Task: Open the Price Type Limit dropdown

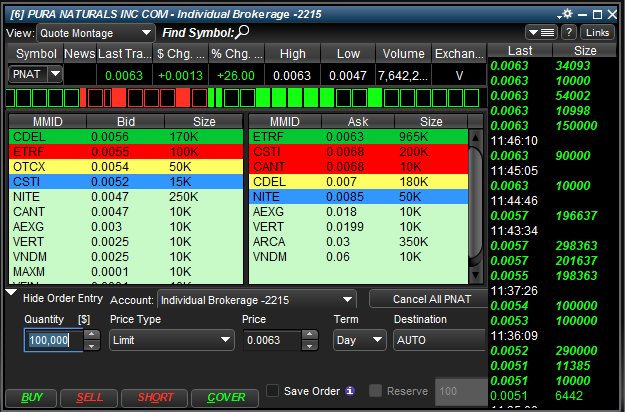Action: 172,340
